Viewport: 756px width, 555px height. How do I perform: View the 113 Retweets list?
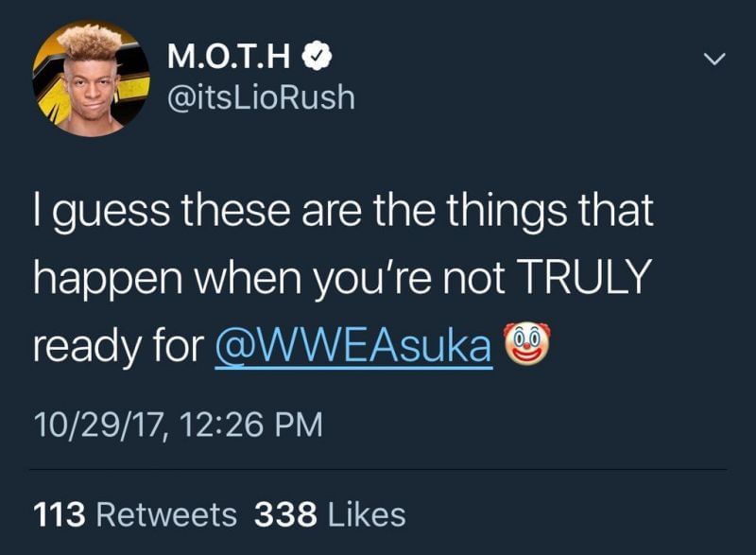(x=134, y=514)
